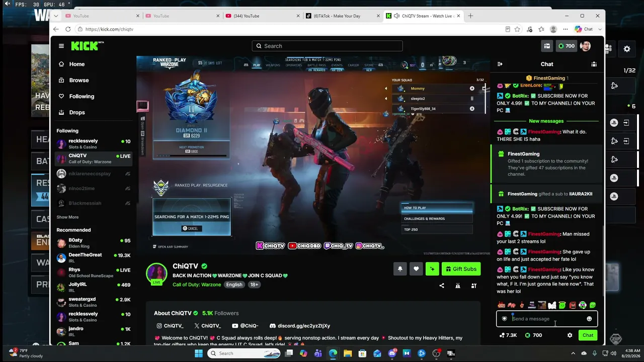
Task: Open chat settings gear
Action: point(570,335)
